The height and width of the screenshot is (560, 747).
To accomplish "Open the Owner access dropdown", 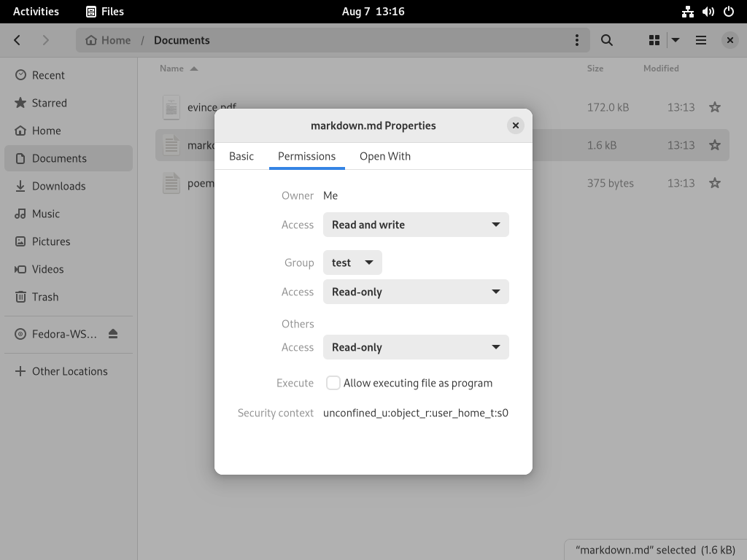I will (416, 225).
